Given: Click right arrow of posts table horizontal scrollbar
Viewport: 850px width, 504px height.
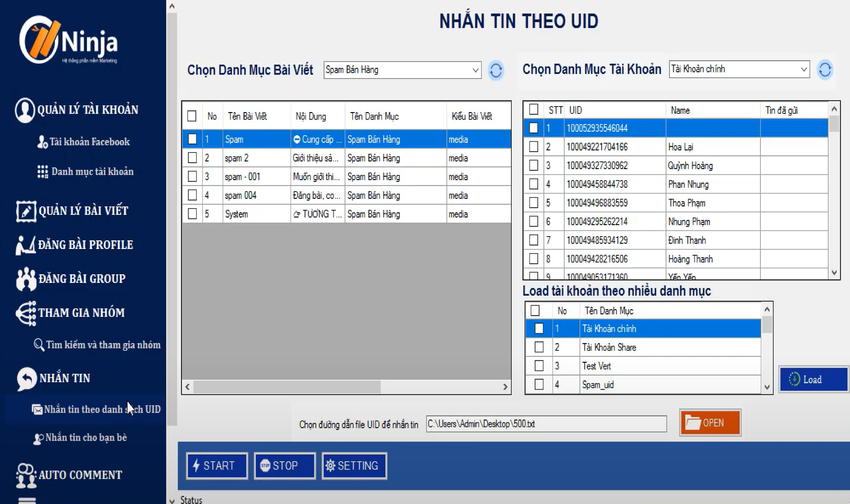Looking at the screenshot, I should click(x=505, y=387).
